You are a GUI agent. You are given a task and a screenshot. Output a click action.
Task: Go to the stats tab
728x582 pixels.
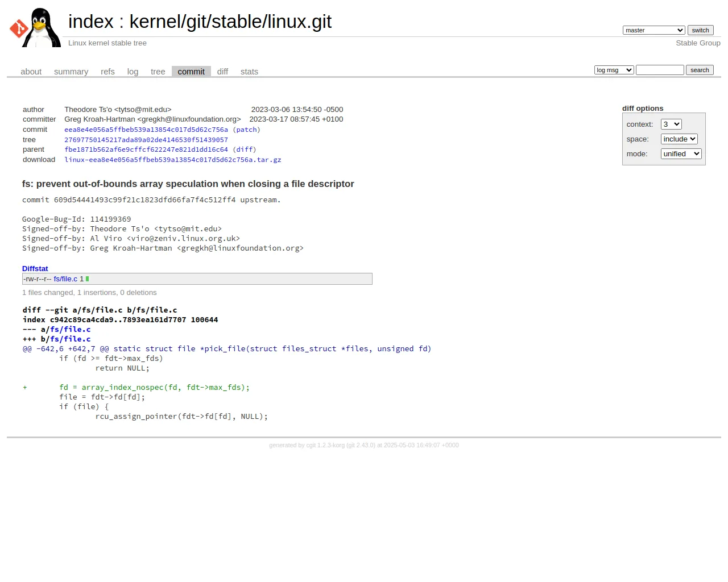point(249,72)
